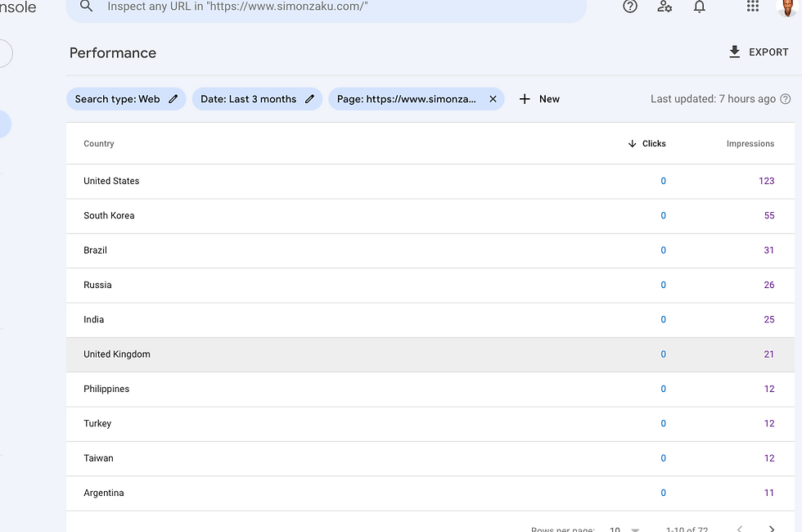Screen dimensions: 802x532
Task: Click the help icon beside Last updated
Action: [x=786, y=99]
